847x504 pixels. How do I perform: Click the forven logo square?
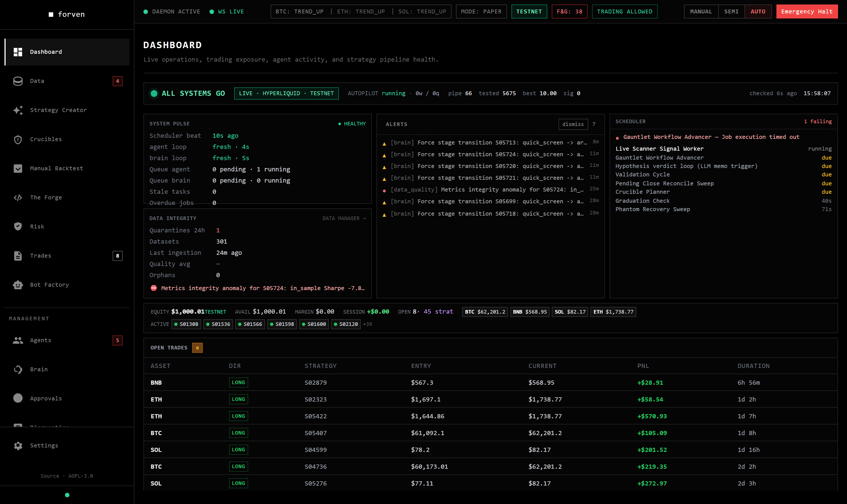point(51,15)
